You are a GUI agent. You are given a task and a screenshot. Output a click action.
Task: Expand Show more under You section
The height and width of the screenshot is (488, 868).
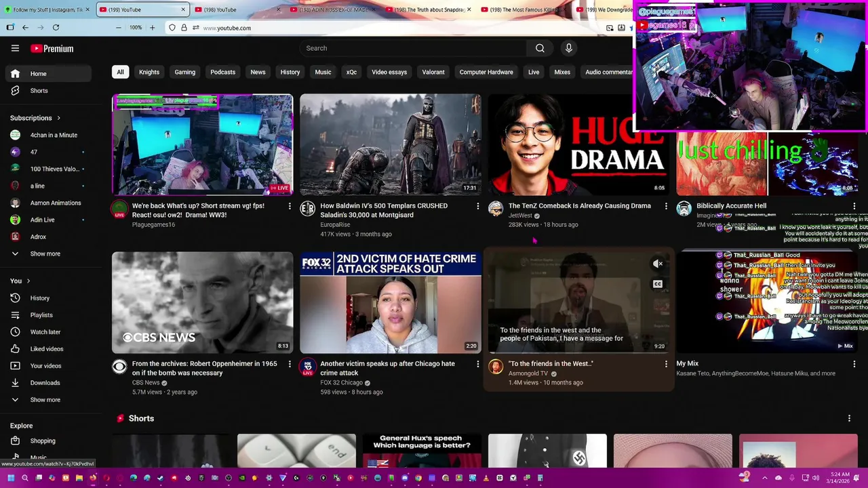pos(48,400)
